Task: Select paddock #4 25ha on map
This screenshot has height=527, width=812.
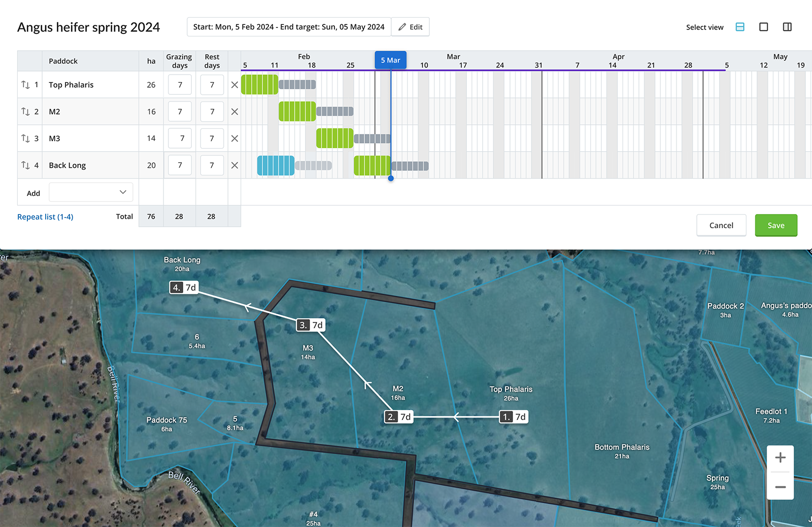Action: coord(313,518)
